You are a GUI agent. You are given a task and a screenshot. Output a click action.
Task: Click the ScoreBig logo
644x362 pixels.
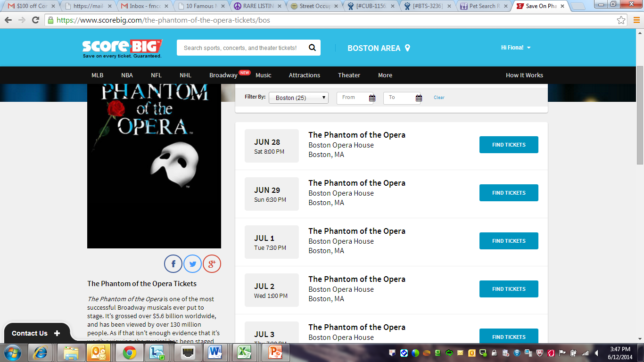122,49
